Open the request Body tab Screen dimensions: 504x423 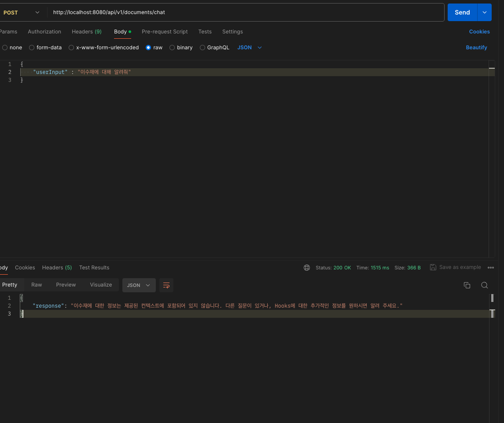tap(122, 32)
